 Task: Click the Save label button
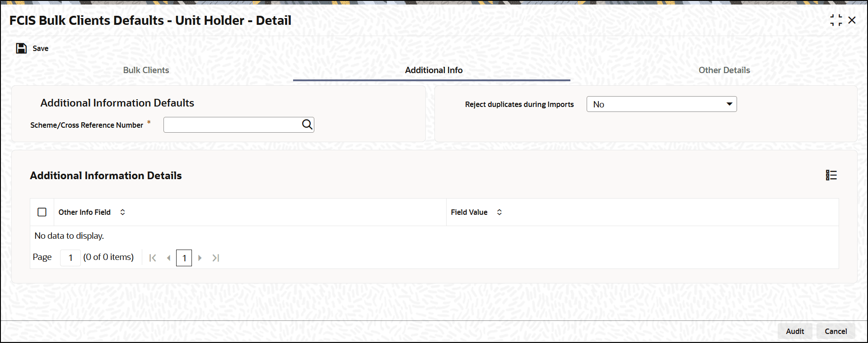[x=40, y=48]
